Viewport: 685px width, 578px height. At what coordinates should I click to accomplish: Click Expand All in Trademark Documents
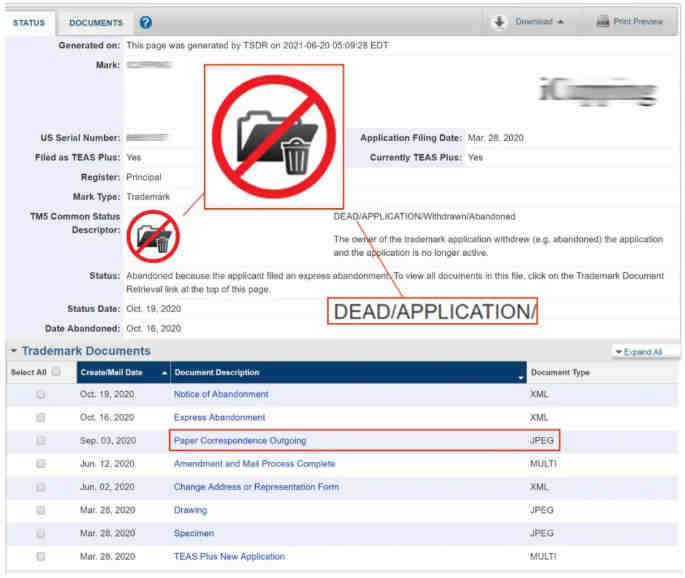pyautogui.click(x=639, y=352)
